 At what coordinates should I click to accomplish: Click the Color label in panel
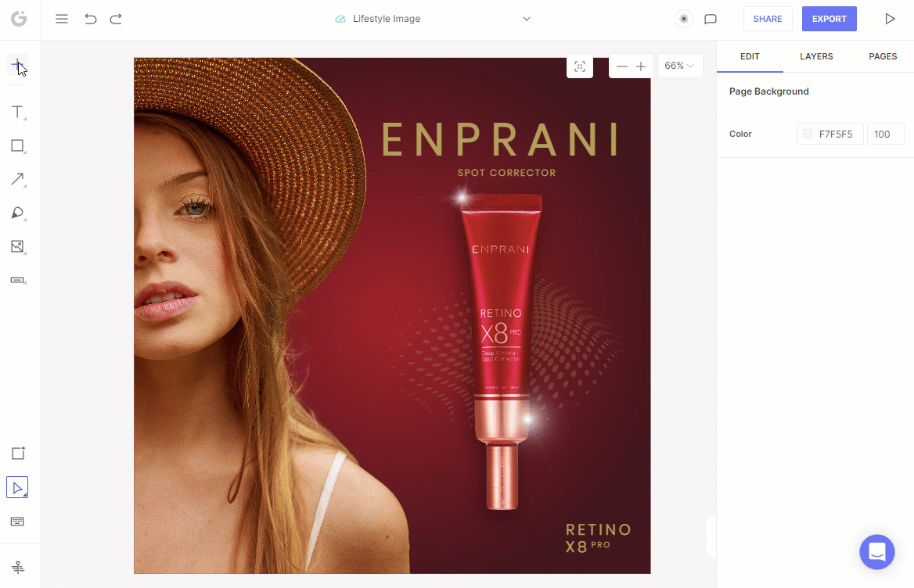coord(740,134)
